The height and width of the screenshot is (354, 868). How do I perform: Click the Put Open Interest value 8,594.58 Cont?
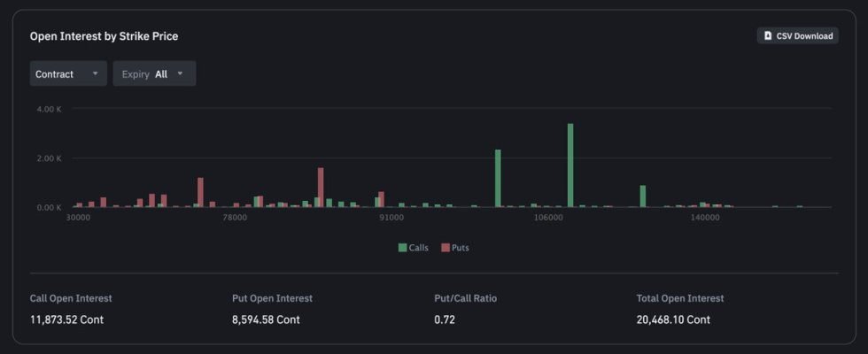pyautogui.click(x=265, y=319)
